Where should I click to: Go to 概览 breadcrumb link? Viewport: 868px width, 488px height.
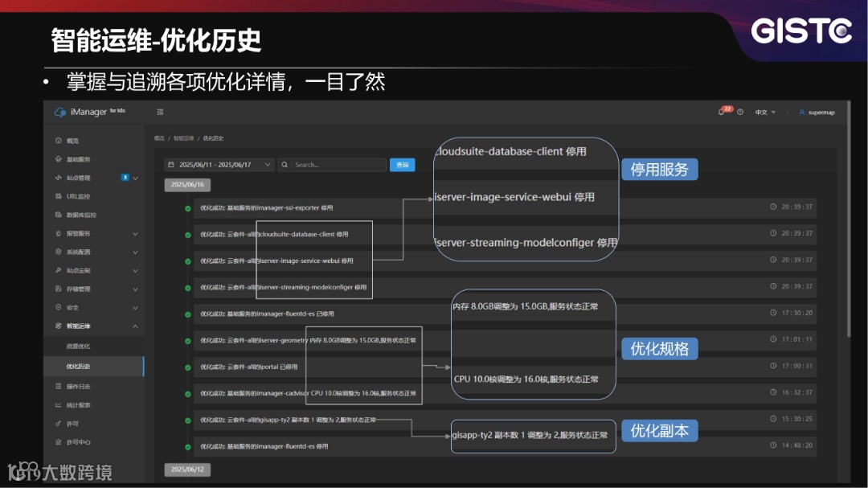[159, 138]
